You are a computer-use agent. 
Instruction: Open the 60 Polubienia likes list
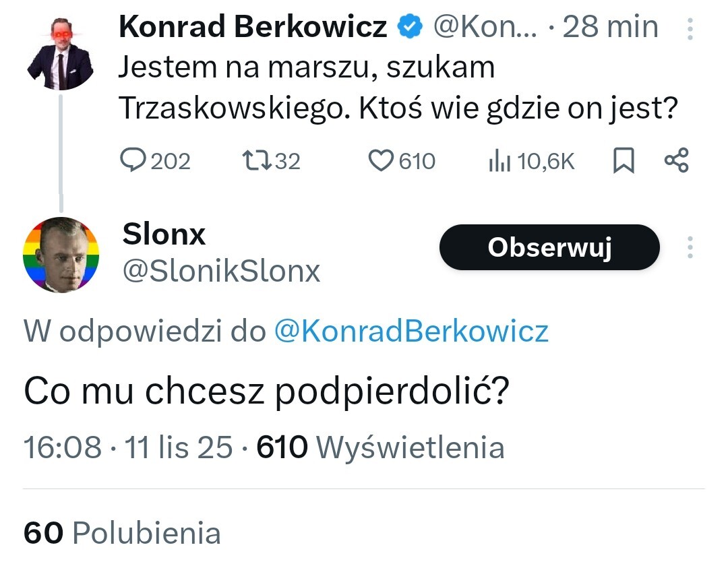[x=122, y=533]
